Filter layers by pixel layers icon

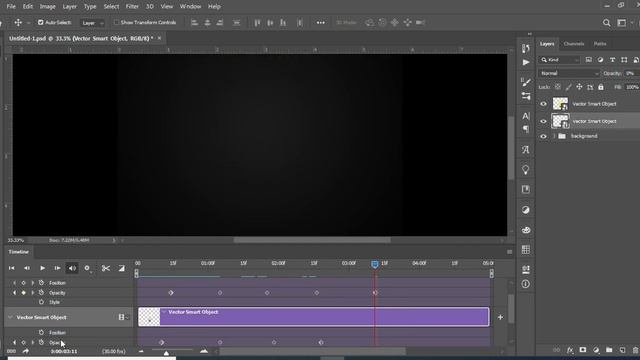tap(588, 60)
